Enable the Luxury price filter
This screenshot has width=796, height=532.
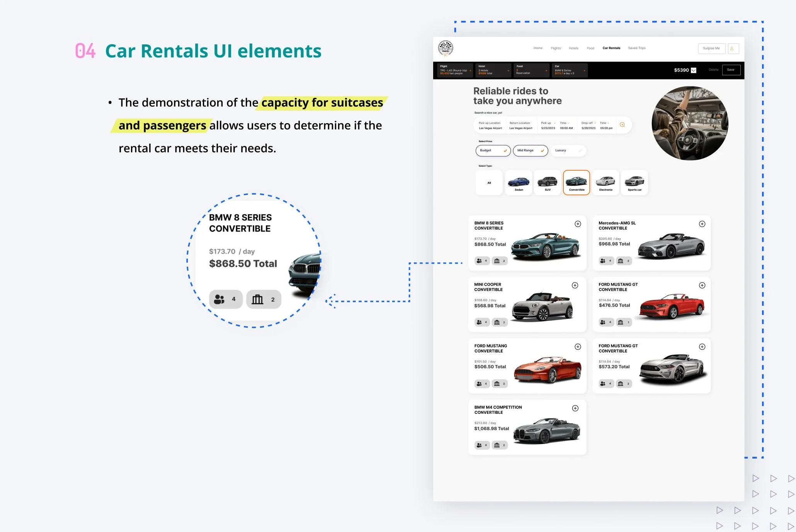(x=568, y=151)
